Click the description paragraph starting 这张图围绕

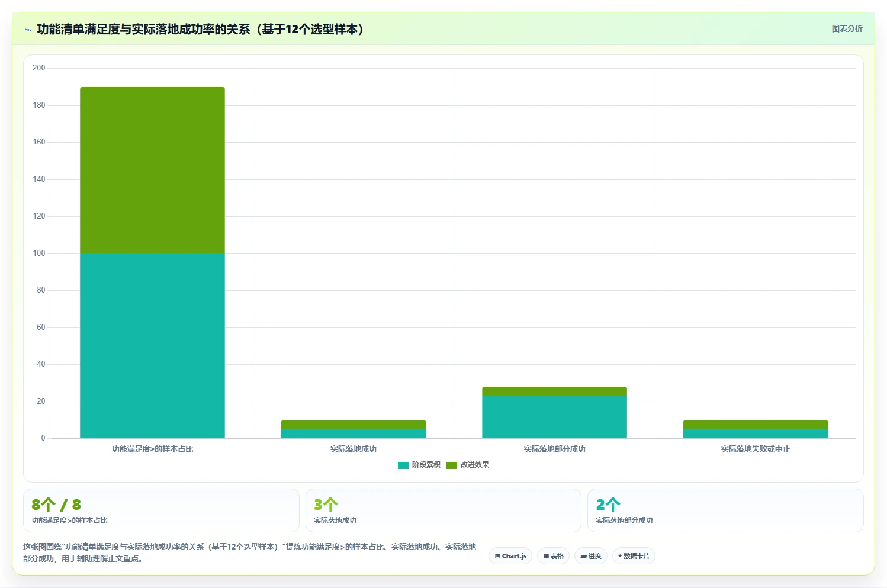pyautogui.click(x=249, y=552)
